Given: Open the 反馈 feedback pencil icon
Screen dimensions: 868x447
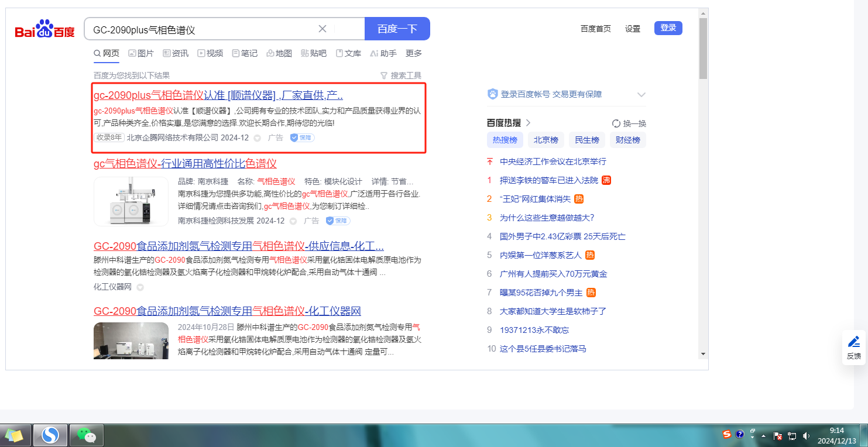Looking at the screenshot, I should click(x=854, y=342).
